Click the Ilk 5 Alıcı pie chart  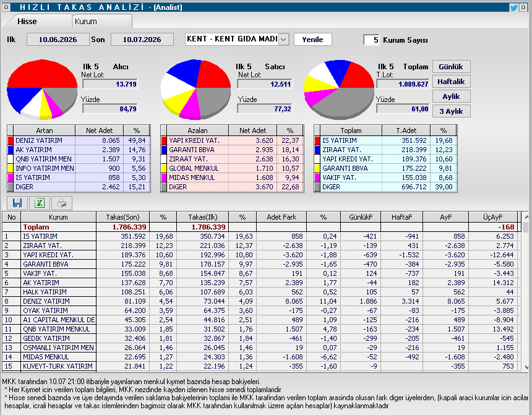click(42, 90)
